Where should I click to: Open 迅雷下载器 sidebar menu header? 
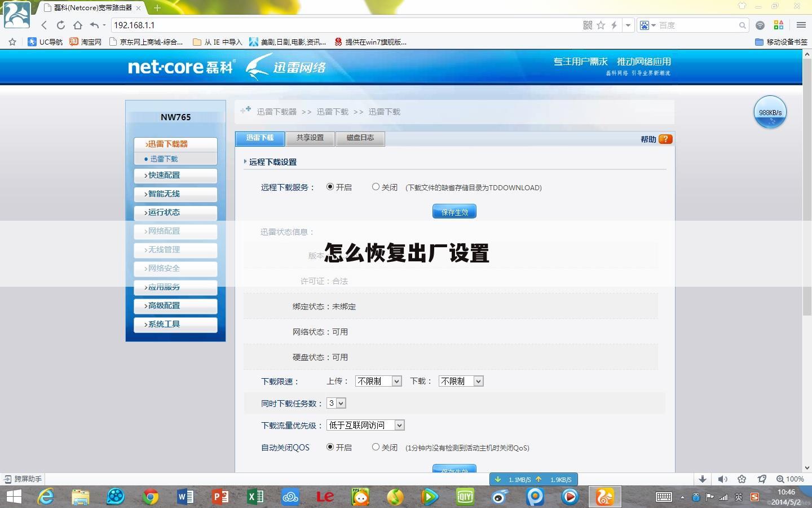175,144
